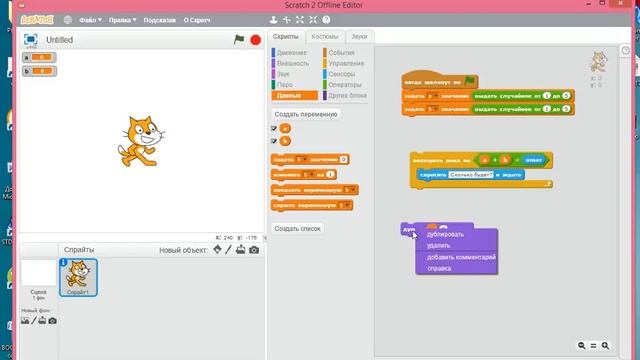Open variable dropdown in script's задать a block
640x360 pixels.
pyautogui.click(x=433, y=96)
